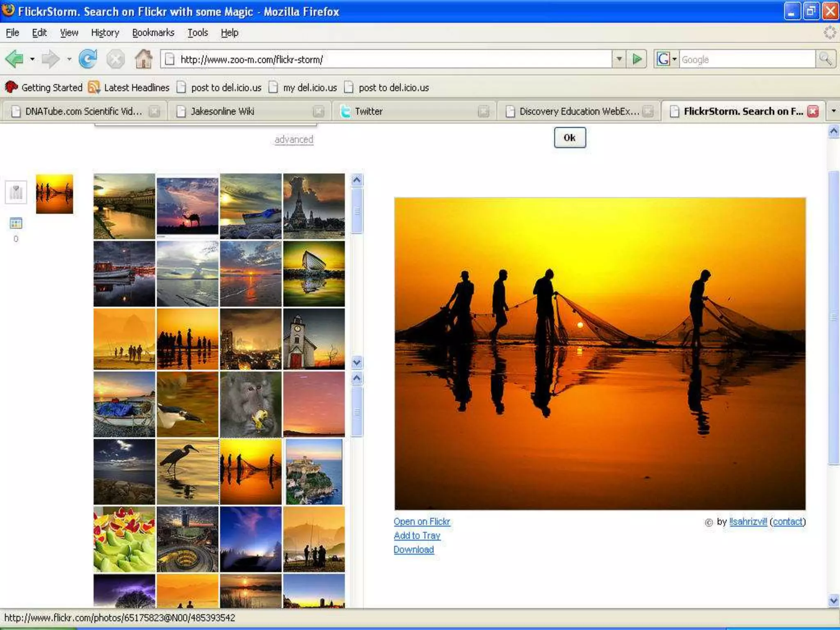Viewport: 840px width, 630px height.
Task: Click the grid view icon in sidebar
Action: click(x=16, y=224)
